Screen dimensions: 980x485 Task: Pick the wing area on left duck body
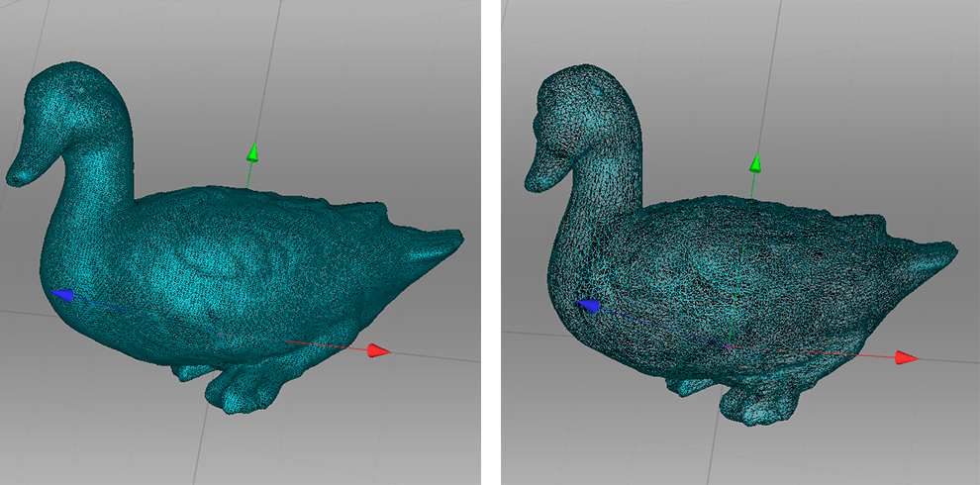click(238, 262)
